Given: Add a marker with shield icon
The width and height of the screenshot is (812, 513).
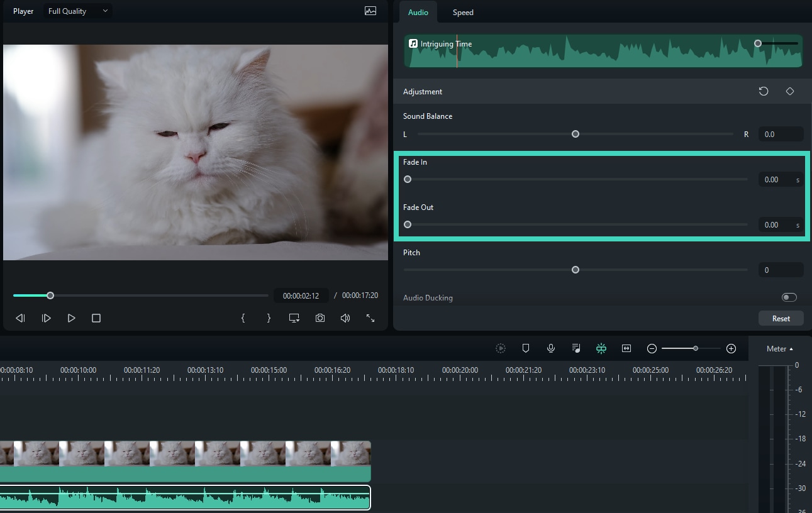Looking at the screenshot, I should tap(526, 348).
